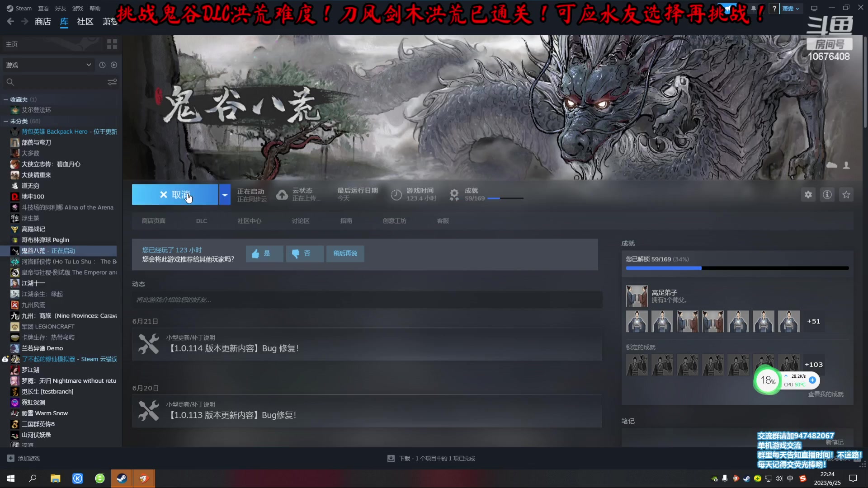This screenshot has height=488, width=868.
Task: Click Steam icon in taskbar
Action: click(x=122, y=479)
